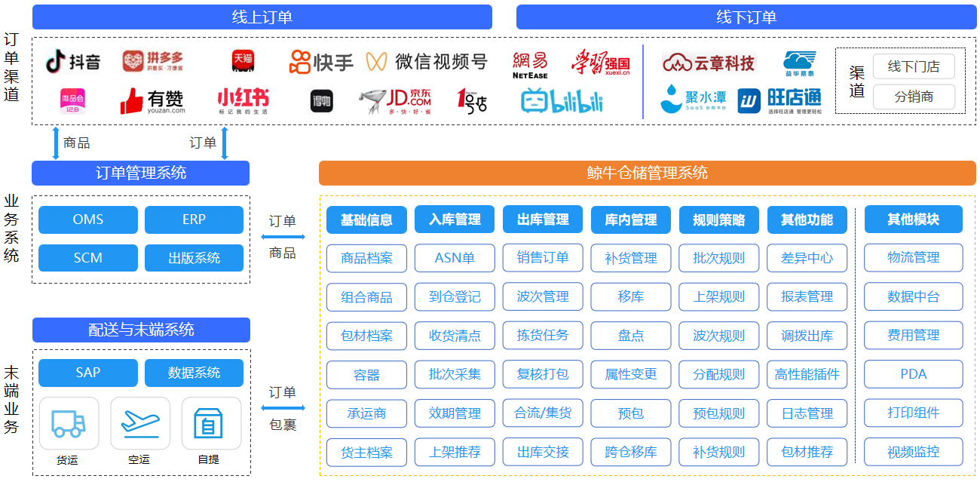Click the Yihaodian (1号店) logo

[x=472, y=100]
